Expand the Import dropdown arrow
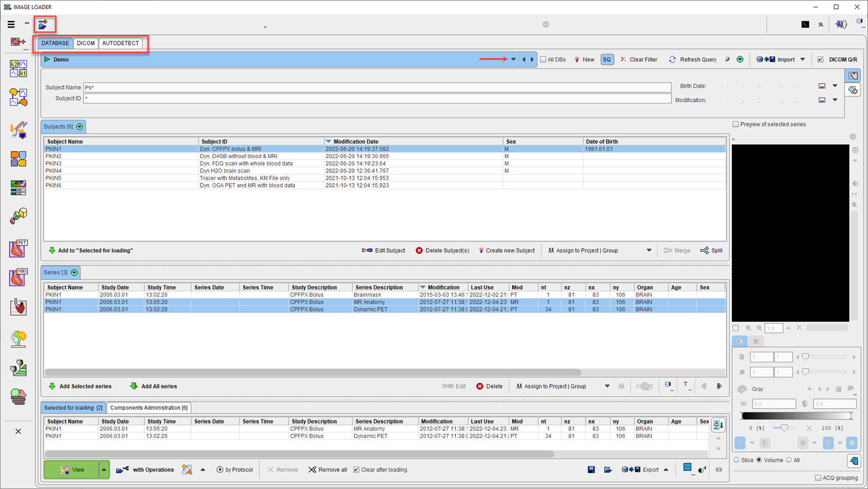The width and height of the screenshot is (868, 489). pyautogui.click(x=803, y=59)
